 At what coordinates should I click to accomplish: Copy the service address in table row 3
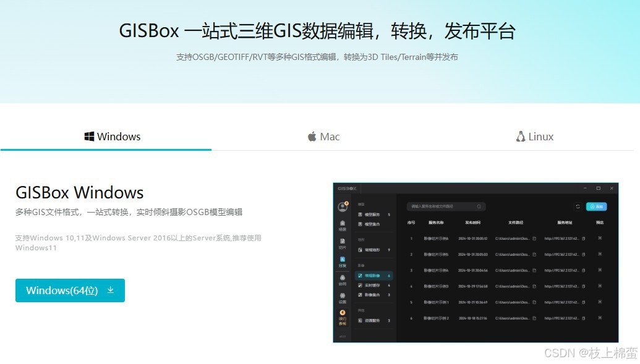(x=583, y=270)
